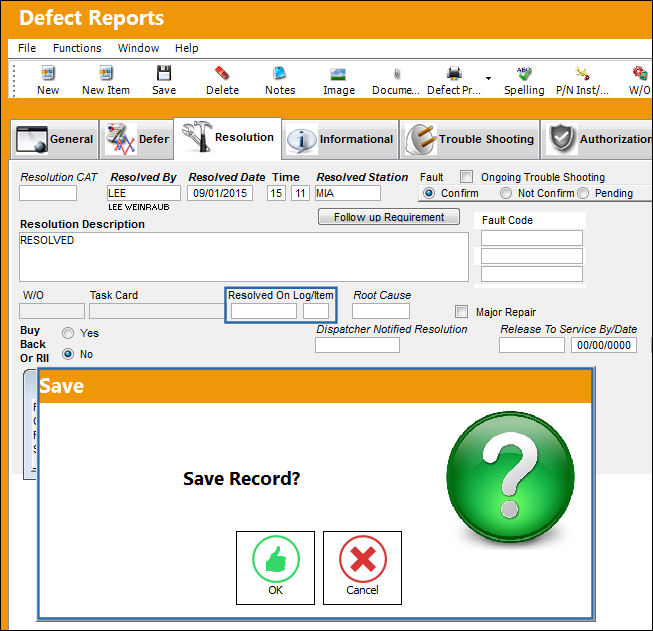This screenshot has height=631, width=653.
Task: Open the Trouble Shooting tab
Action: 470,139
